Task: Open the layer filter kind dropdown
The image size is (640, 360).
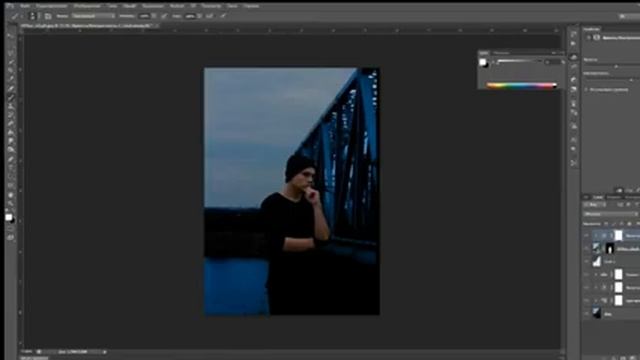Action: point(595,204)
